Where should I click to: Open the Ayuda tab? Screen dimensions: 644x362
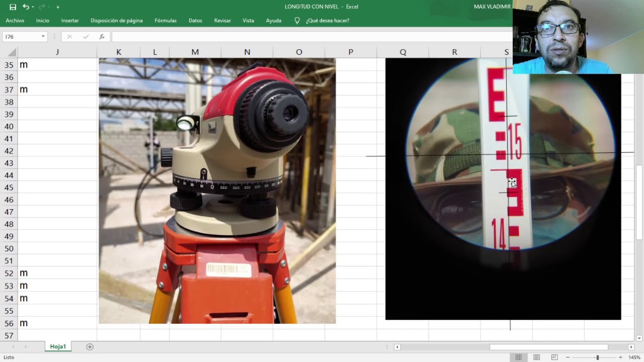click(274, 21)
